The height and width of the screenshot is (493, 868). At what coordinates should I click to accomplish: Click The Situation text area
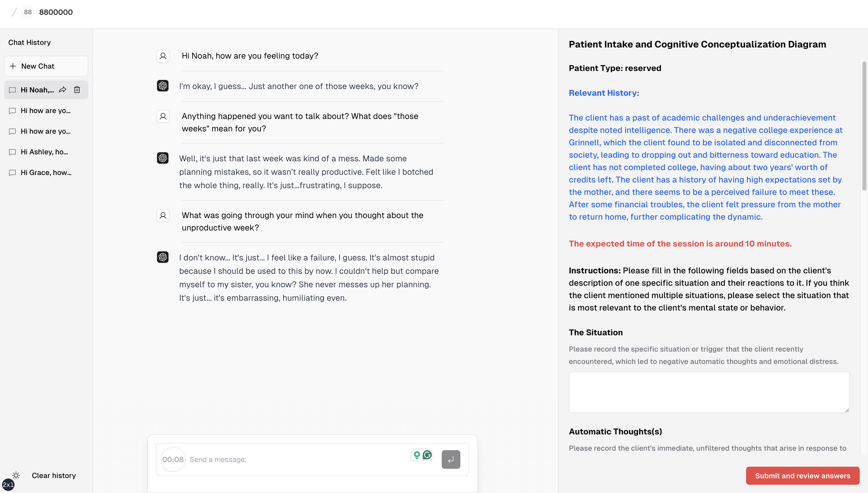(x=709, y=392)
